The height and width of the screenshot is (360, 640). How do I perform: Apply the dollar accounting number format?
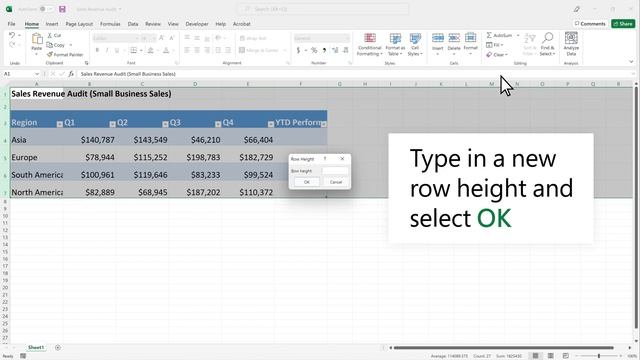298,50
